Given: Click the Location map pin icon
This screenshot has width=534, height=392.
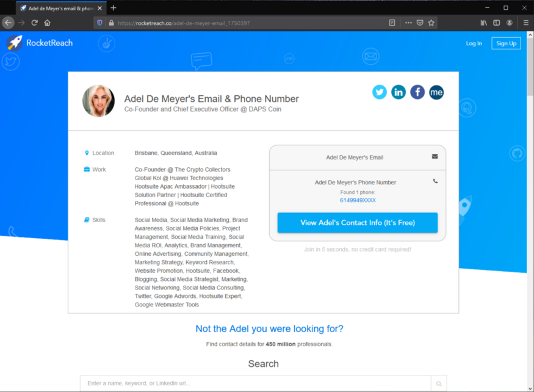Looking at the screenshot, I should click(x=87, y=153).
